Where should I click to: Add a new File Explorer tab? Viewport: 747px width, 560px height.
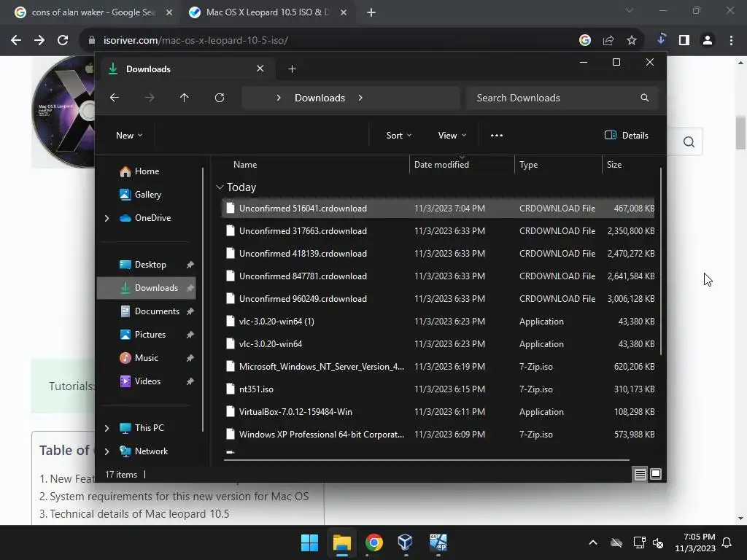292,69
